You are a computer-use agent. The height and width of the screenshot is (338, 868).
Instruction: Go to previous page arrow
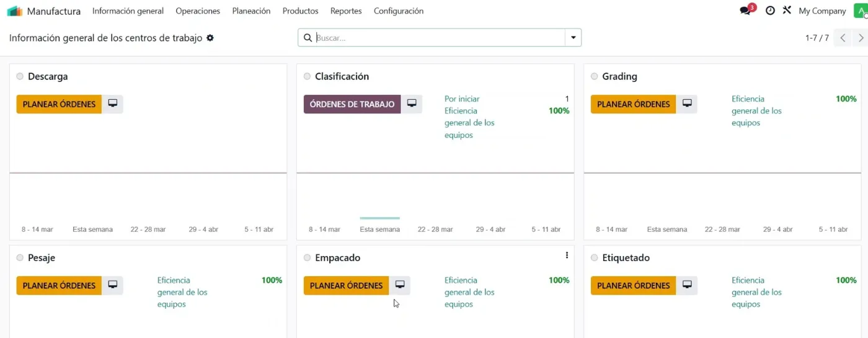point(843,38)
